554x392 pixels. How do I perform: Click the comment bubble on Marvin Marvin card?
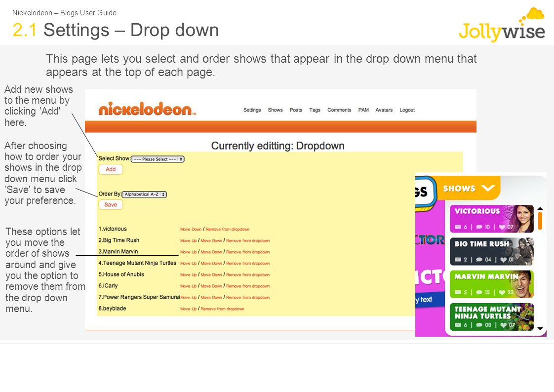coord(479,292)
